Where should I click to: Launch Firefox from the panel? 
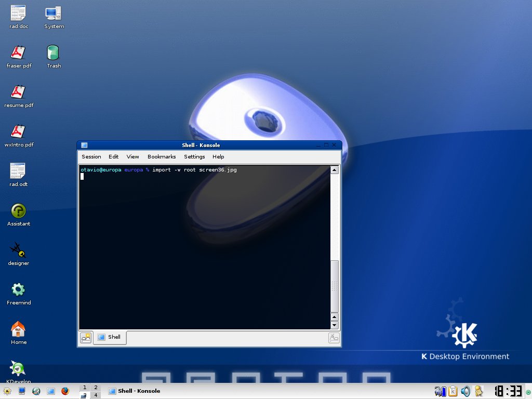tap(65, 391)
